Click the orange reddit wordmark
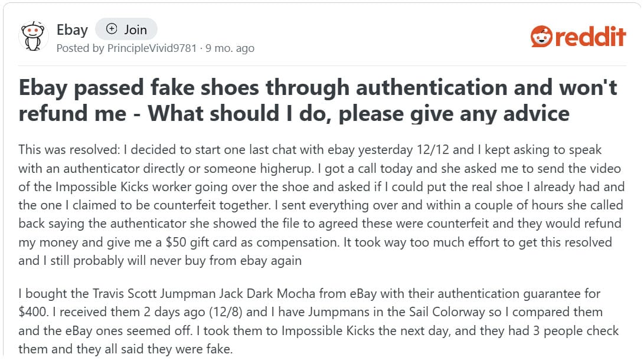 coord(589,37)
